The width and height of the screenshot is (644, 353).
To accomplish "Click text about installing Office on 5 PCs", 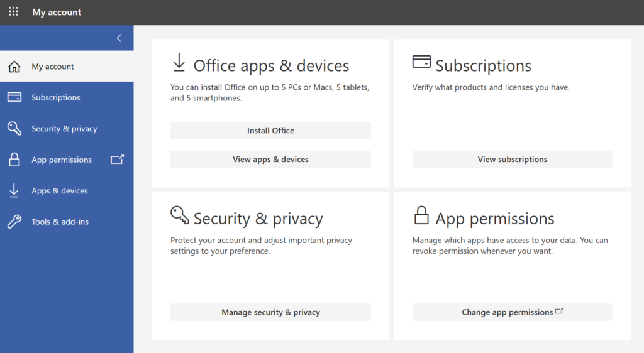I will point(270,93).
